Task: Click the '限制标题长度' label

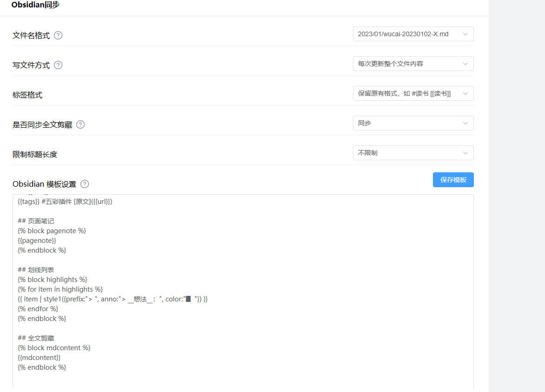Action: pyautogui.click(x=35, y=154)
